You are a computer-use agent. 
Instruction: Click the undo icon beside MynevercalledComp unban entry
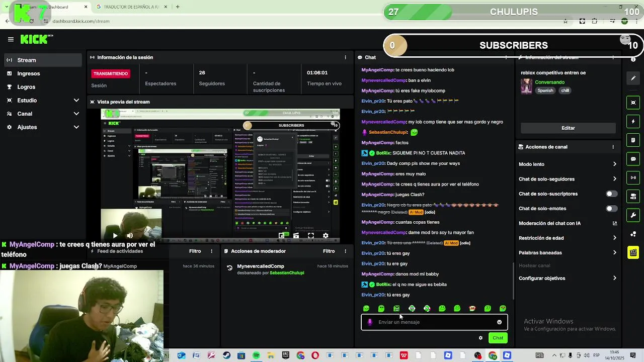229,268
